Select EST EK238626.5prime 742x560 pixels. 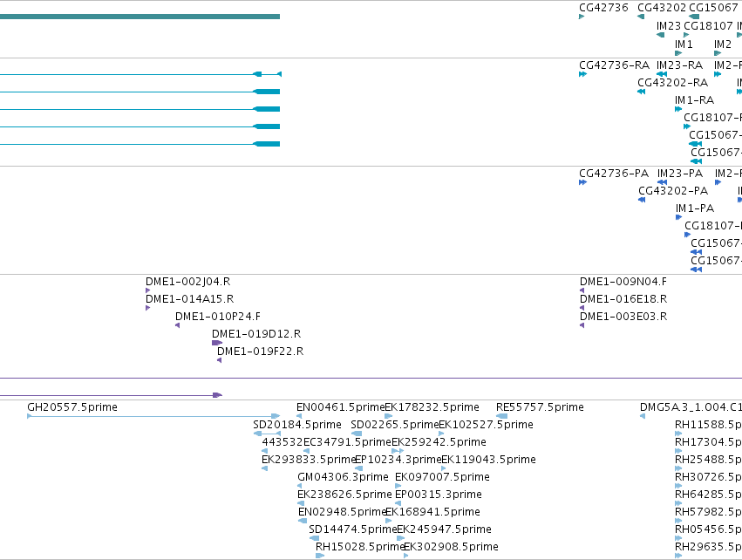[x=344, y=495]
